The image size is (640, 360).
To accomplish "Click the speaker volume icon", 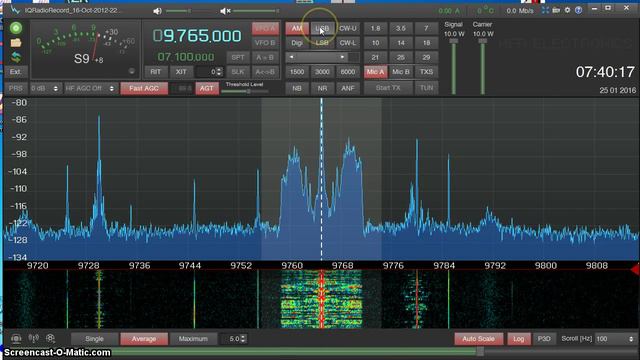I will pyautogui.click(x=158, y=11).
